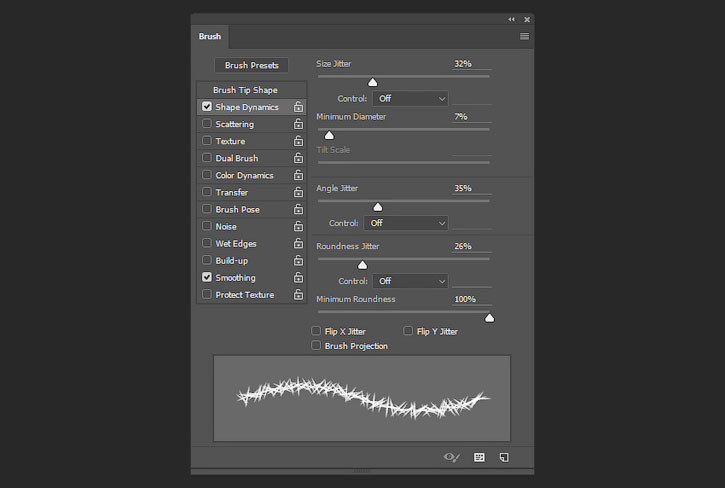The image size is (725, 488).
Task: Enable the Build-up checkbox
Action: 207,260
